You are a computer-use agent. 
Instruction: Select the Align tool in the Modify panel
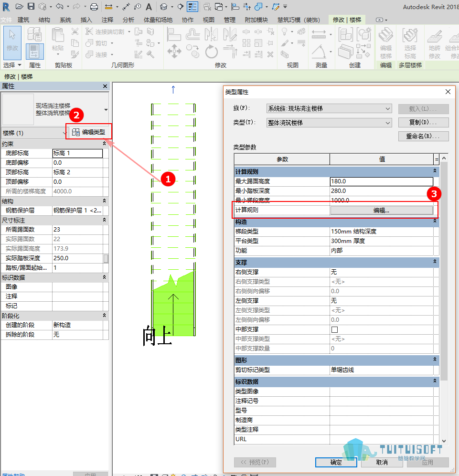pos(174,34)
